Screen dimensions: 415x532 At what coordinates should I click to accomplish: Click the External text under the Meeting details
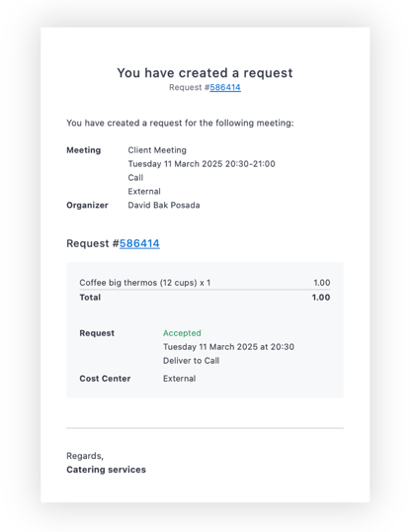144,192
